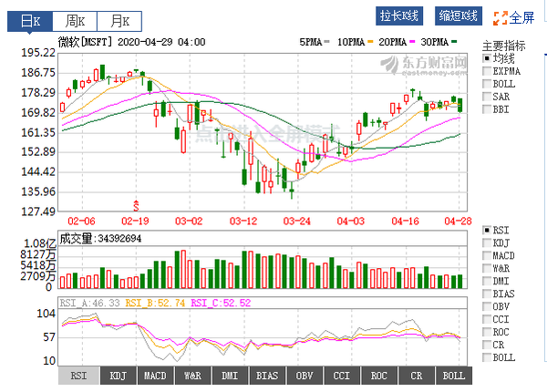Open the CR bottom tab

click(x=417, y=376)
